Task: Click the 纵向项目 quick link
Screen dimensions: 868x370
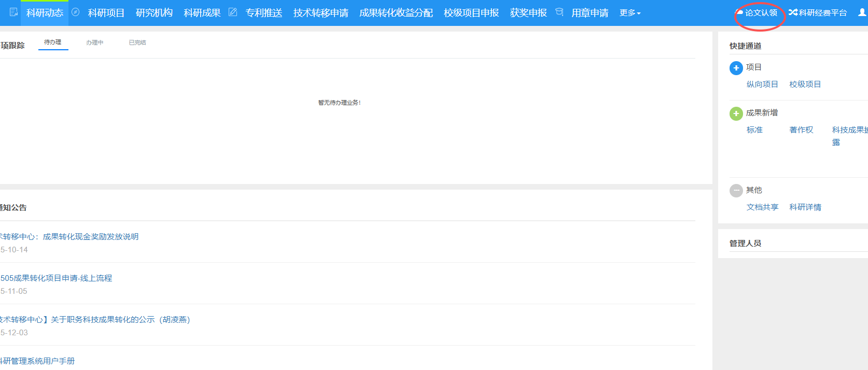Action: click(762, 84)
